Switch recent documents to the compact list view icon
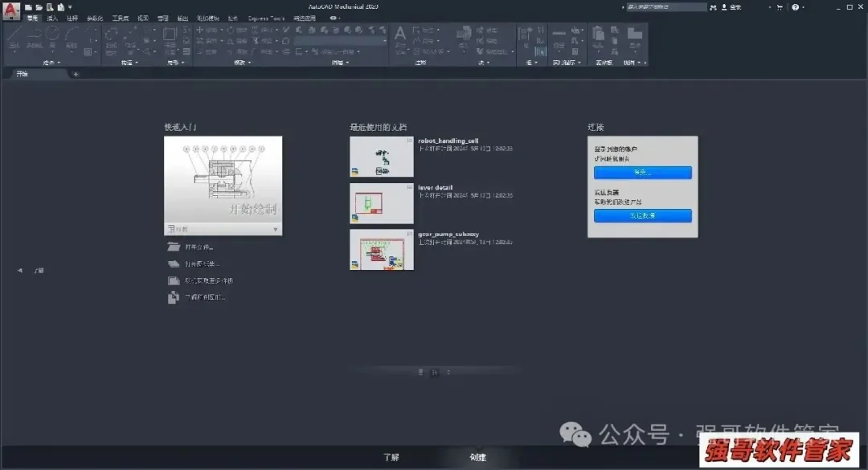 (420, 372)
